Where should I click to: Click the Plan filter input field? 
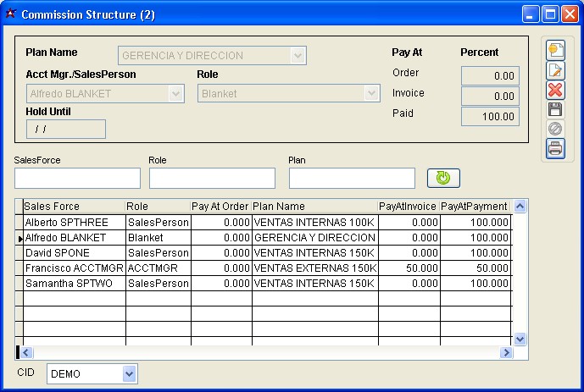coord(352,178)
